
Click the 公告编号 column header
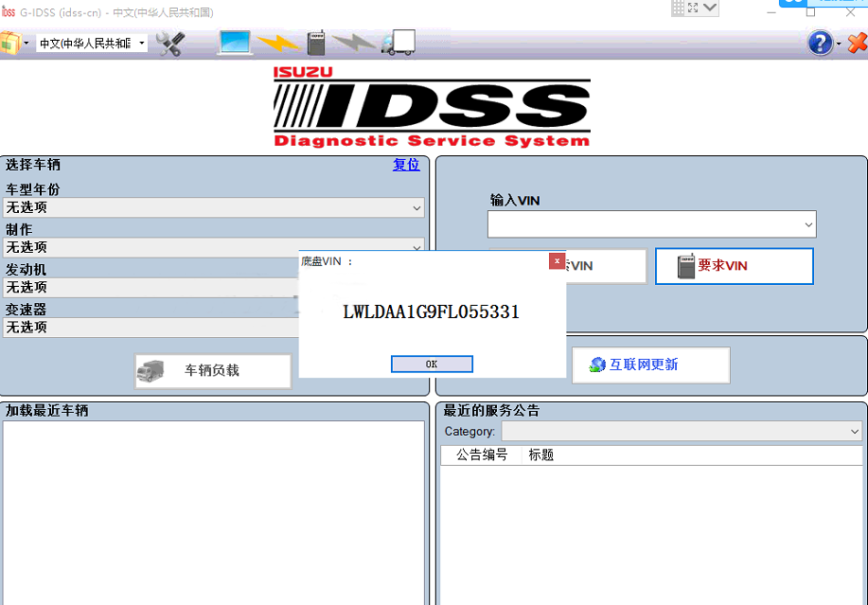point(482,455)
